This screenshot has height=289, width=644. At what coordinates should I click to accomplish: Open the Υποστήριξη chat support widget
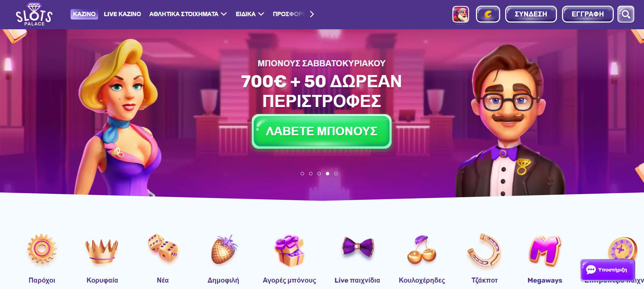[608, 270]
